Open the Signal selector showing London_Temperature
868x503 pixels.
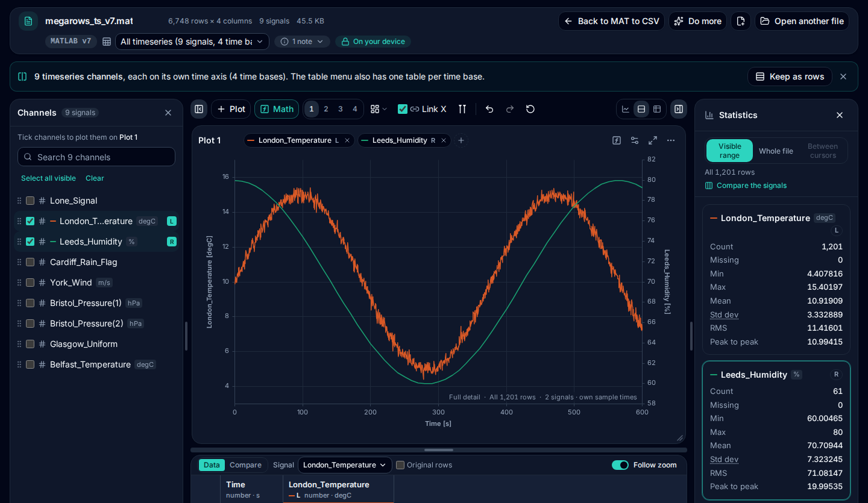click(x=345, y=465)
